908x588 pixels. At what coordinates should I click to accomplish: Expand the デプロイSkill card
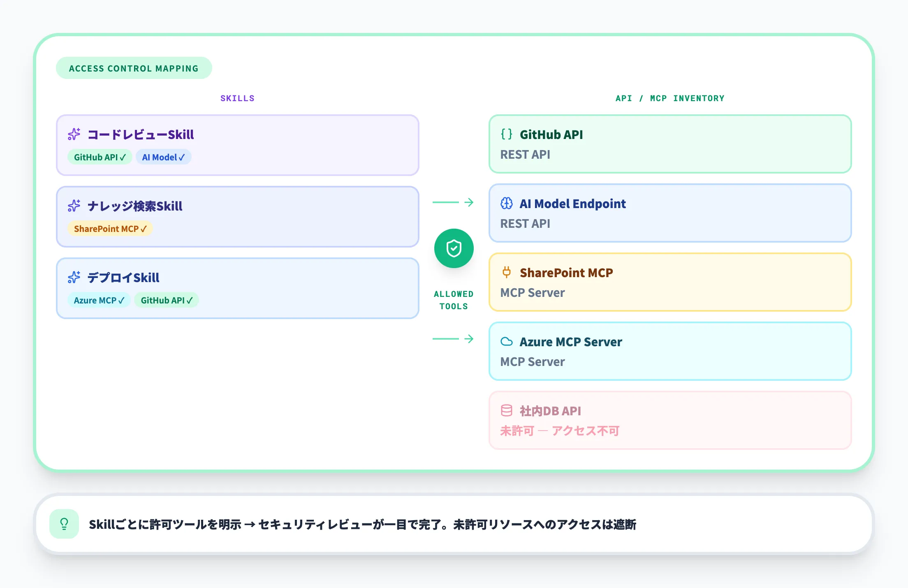(x=237, y=288)
